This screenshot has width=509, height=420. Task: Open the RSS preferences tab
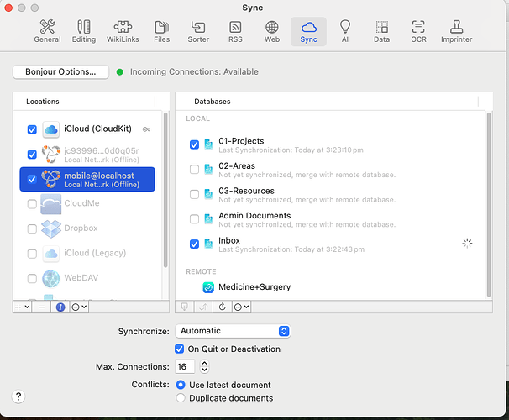coord(235,31)
